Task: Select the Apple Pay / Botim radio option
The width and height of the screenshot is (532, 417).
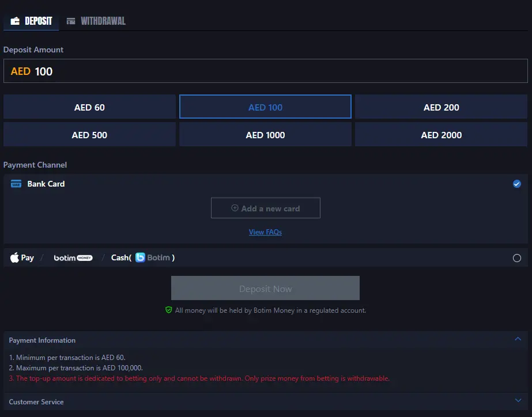Action: coord(517,258)
